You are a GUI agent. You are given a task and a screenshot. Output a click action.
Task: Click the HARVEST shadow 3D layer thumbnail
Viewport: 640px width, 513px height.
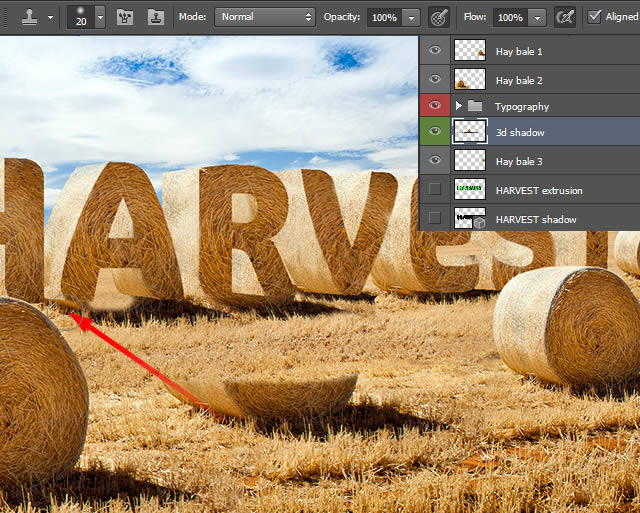(x=470, y=218)
